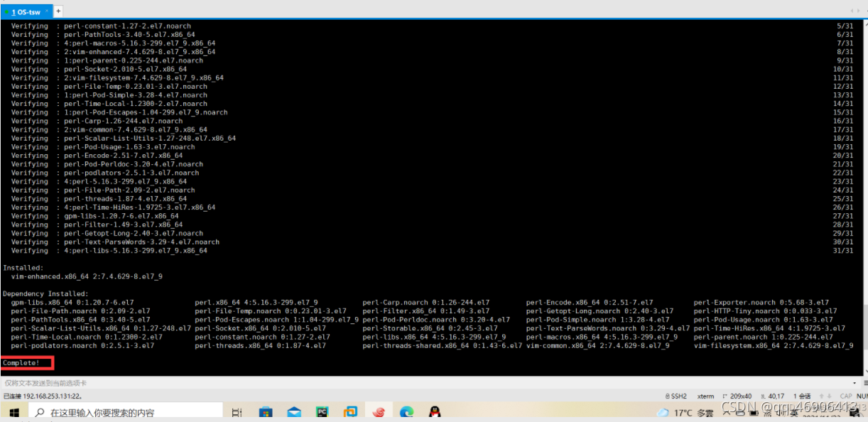Image resolution: width=868 pixels, height=422 pixels.
Task: Click perl.x86_64 4:5.16.3-299.el7_9 dependency
Action: [x=256, y=303]
